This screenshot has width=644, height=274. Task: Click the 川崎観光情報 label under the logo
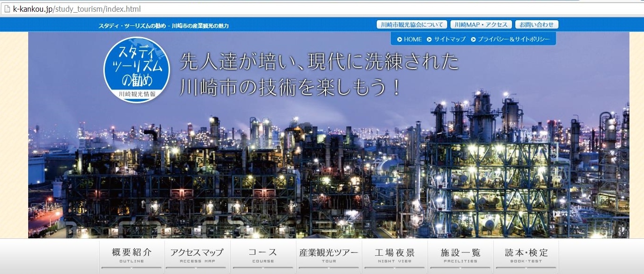[x=137, y=94]
